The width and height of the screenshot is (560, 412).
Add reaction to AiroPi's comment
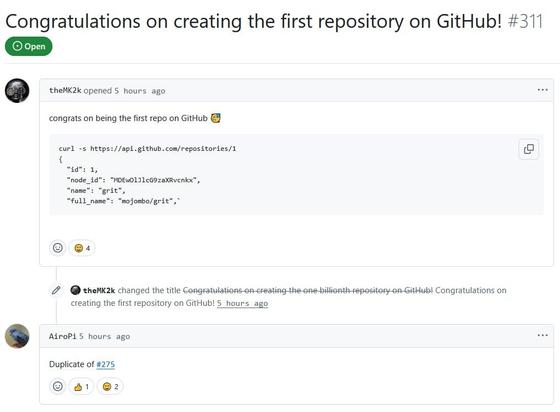pyautogui.click(x=58, y=386)
